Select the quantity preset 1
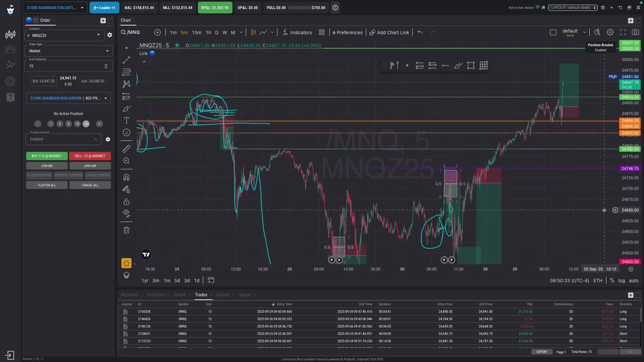The width and height of the screenshot is (644, 362). [50, 124]
